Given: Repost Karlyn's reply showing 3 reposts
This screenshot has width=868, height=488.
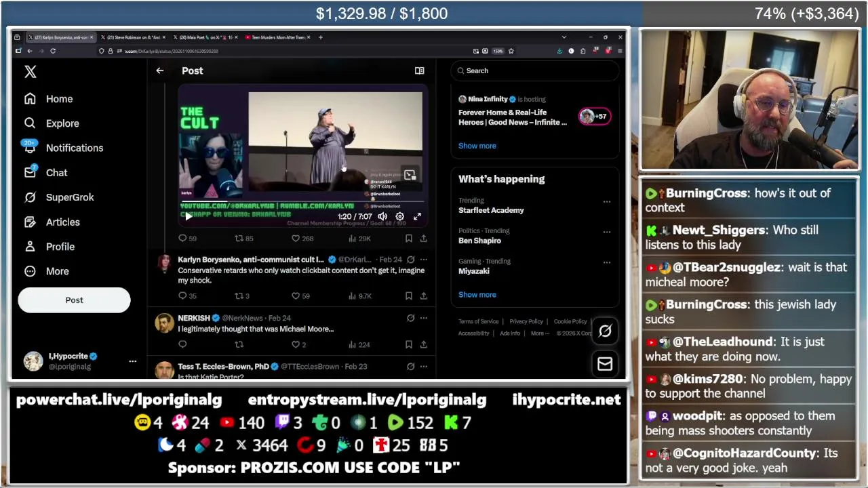Looking at the screenshot, I should coord(242,296).
